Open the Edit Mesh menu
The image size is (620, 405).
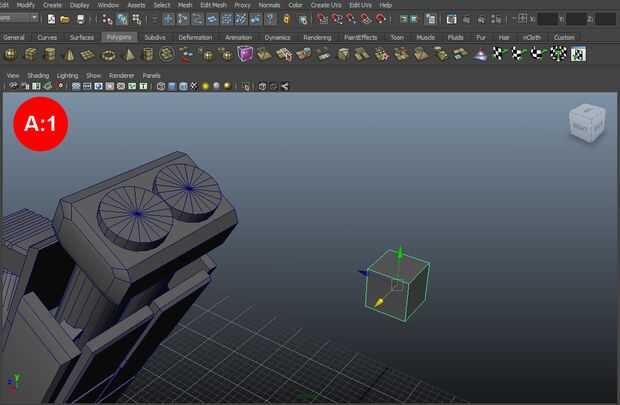click(214, 5)
